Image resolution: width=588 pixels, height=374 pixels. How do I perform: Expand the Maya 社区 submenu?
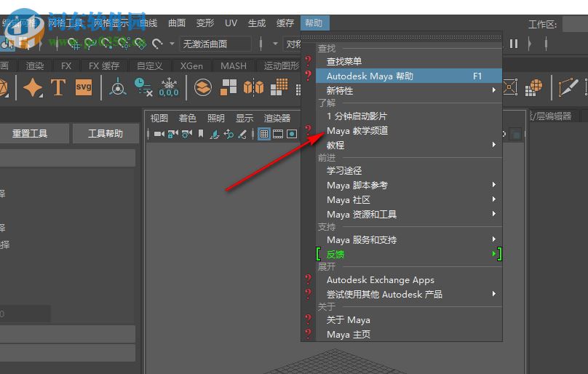[409, 199]
